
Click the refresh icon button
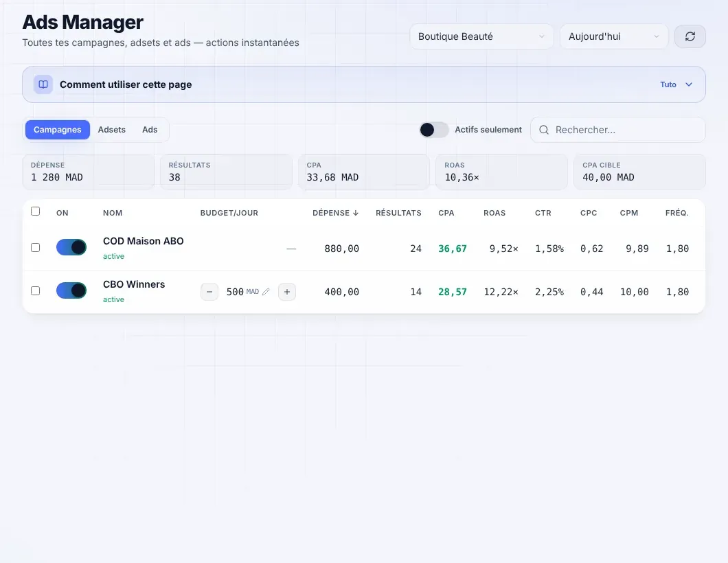[690, 36]
